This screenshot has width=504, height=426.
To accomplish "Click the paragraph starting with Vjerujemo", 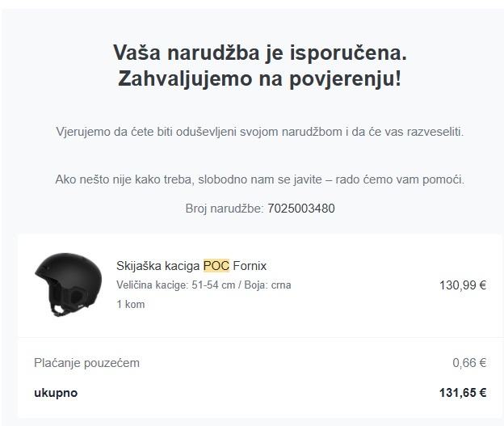I will 259,131.
